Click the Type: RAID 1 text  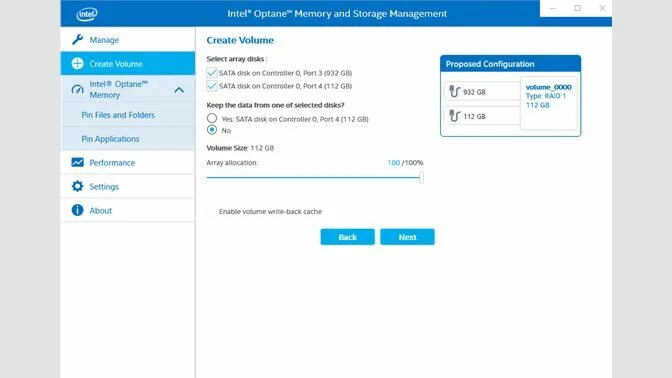click(x=546, y=96)
